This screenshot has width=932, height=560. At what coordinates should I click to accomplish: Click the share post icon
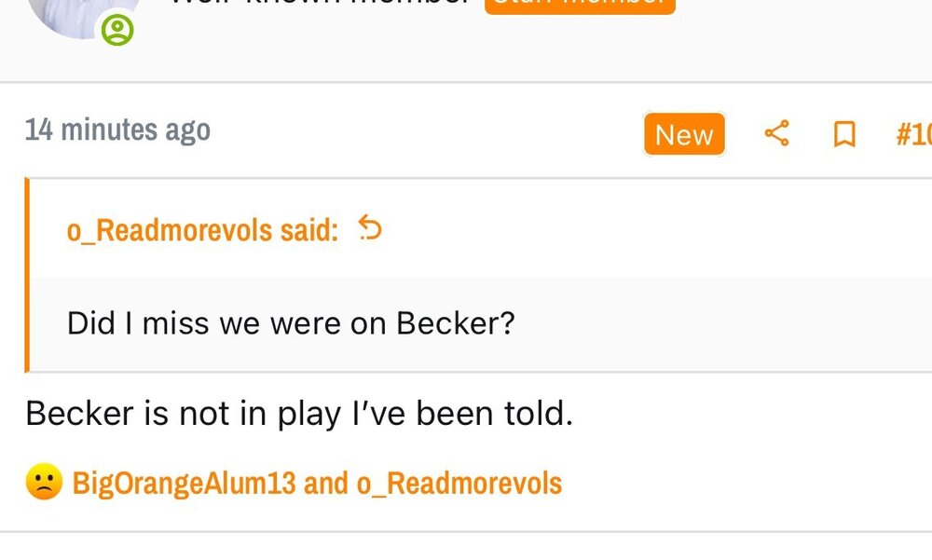point(776,134)
